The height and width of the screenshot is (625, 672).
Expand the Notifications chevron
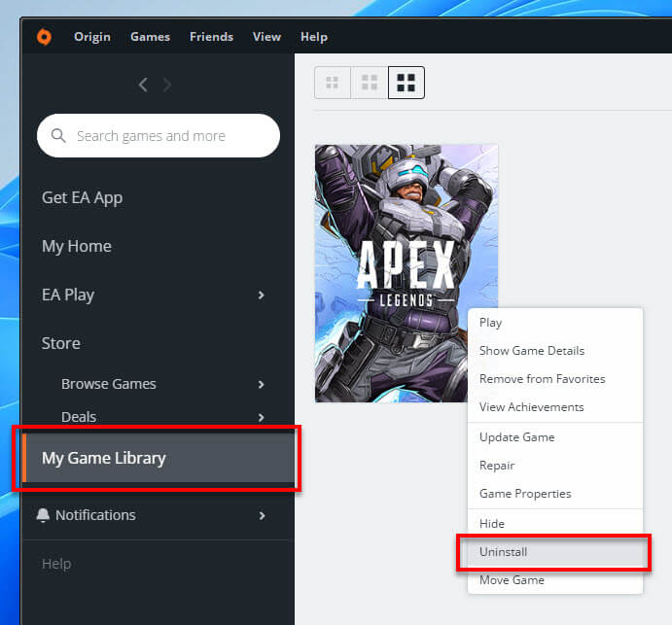click(262, 515)
